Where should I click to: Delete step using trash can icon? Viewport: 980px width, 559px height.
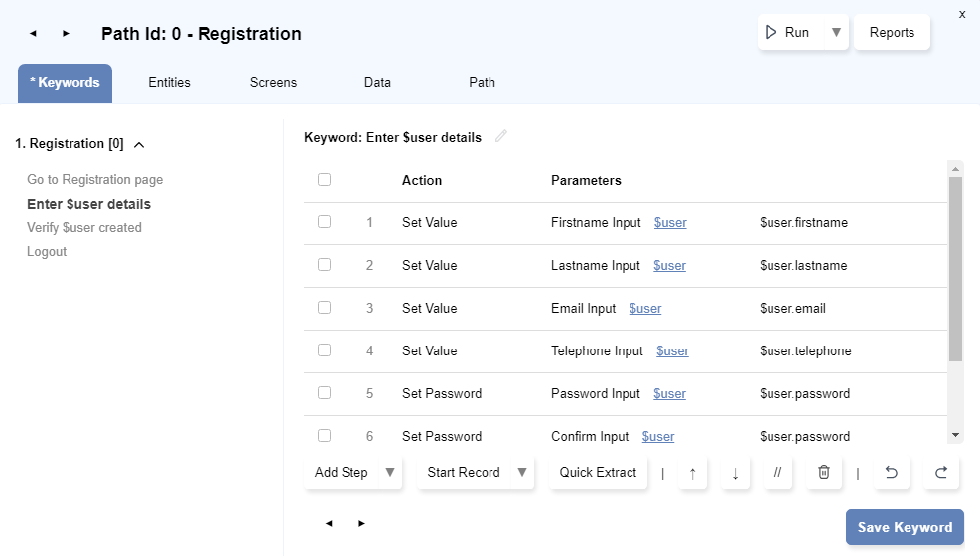coord(823,473)
